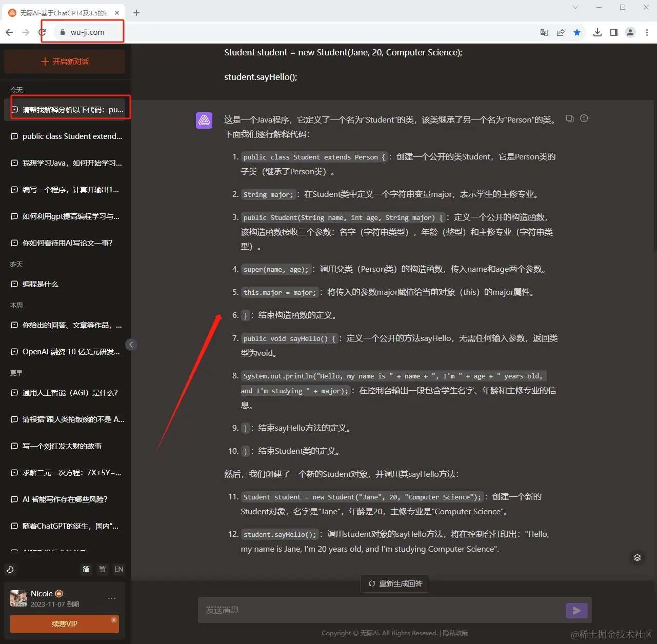Open the browser's three-dot menu
The height and width of the screenshot is (644, 657).
pyautogui.click(x=647, y=32)
